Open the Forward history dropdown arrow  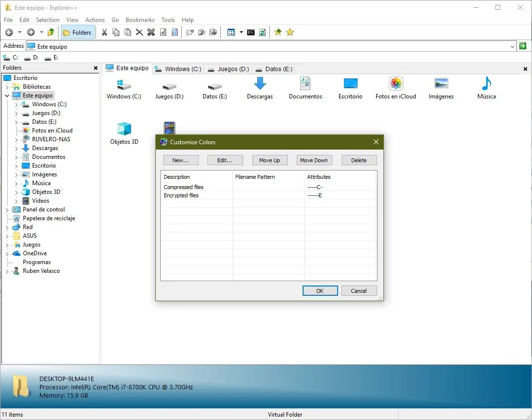pyautogui.click(x=41, y=32)
